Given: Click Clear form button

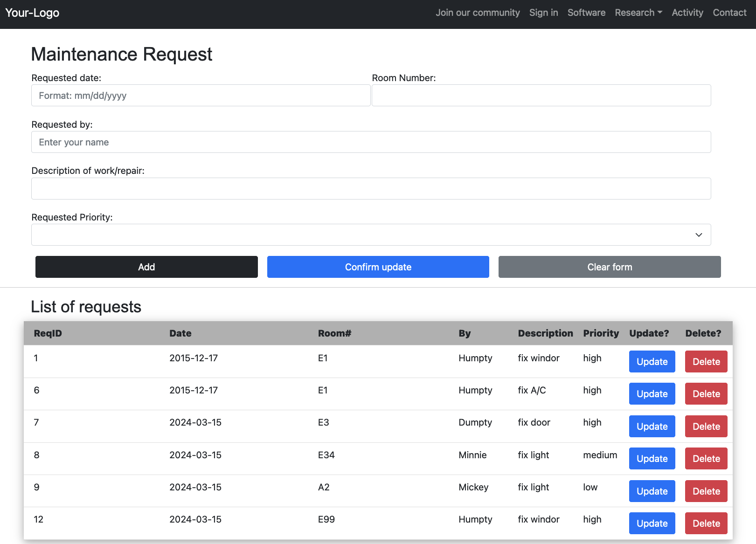Looking at the screenshot, I should tap(609, 267).
